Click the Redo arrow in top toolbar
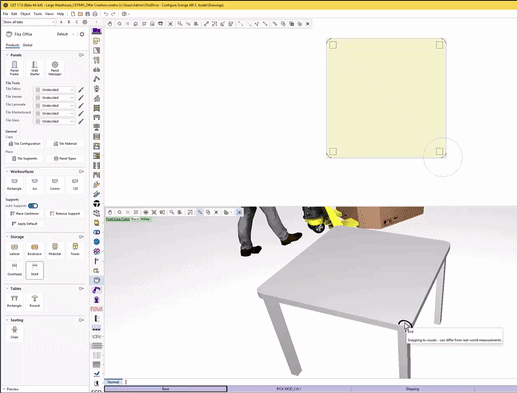 point(113,14)
